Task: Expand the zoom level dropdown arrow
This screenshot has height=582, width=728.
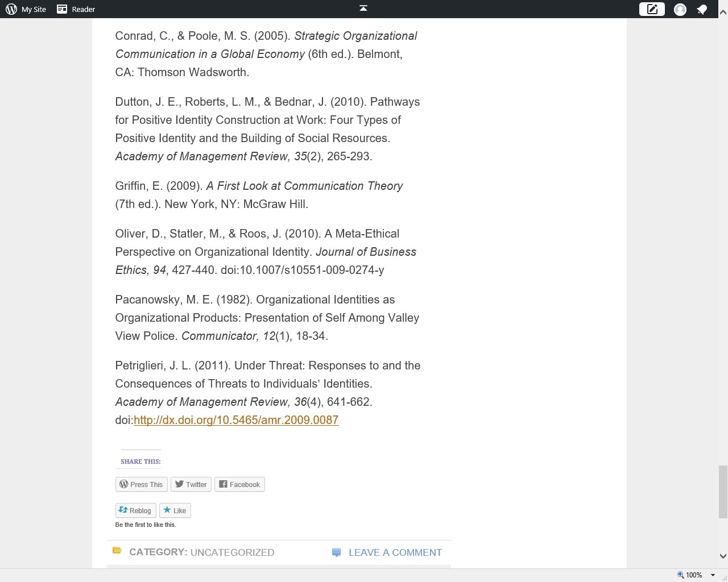Action: pyautogui.click(x=713, y=575)
